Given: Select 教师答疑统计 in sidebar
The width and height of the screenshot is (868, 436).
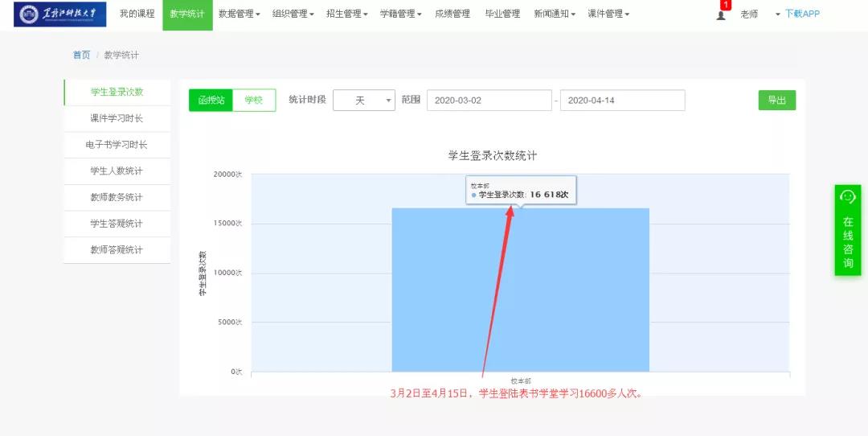Looking at the screenshot, I should [117, 250].
